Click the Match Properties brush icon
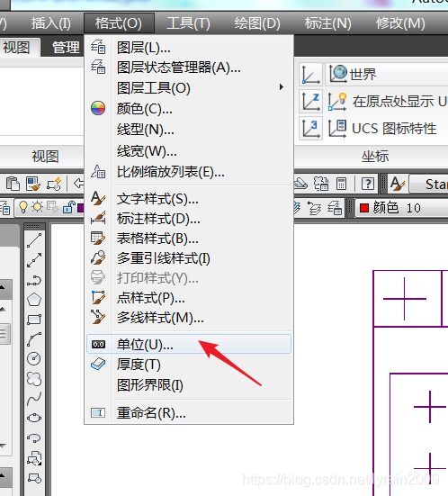Viewport: 448px width, 496px height. pos(33,184)
